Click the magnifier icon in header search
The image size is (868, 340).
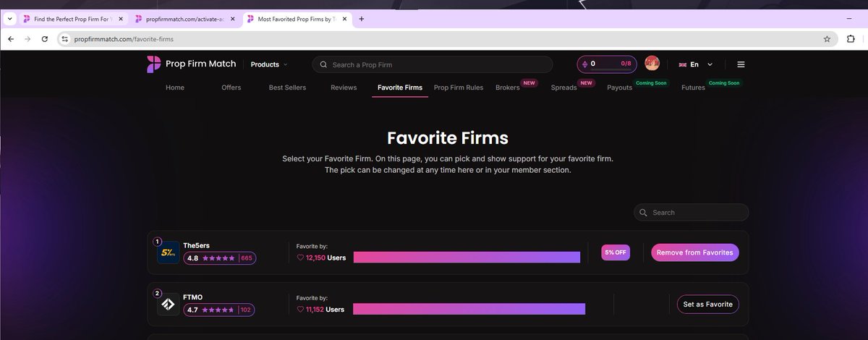(323, 64)
